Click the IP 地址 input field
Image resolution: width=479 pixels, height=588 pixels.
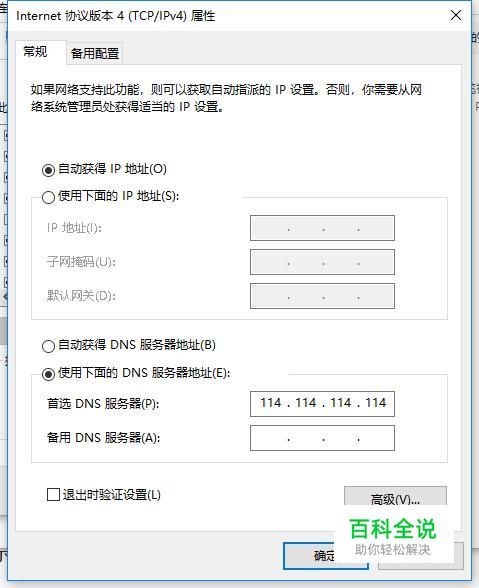(x=322, y=228)
